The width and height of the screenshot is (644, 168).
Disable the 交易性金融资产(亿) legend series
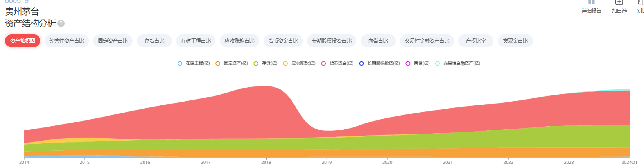pos(458,63)
